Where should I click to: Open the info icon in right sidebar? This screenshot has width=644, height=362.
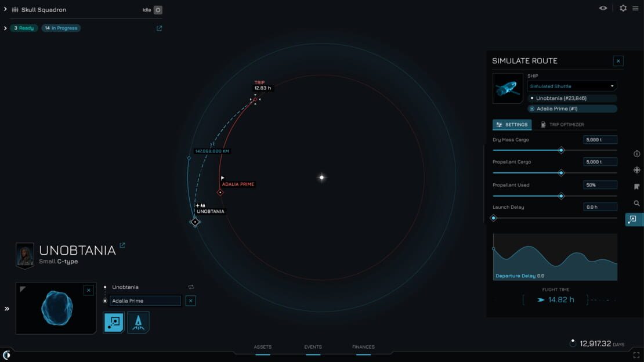click(636, 154)
